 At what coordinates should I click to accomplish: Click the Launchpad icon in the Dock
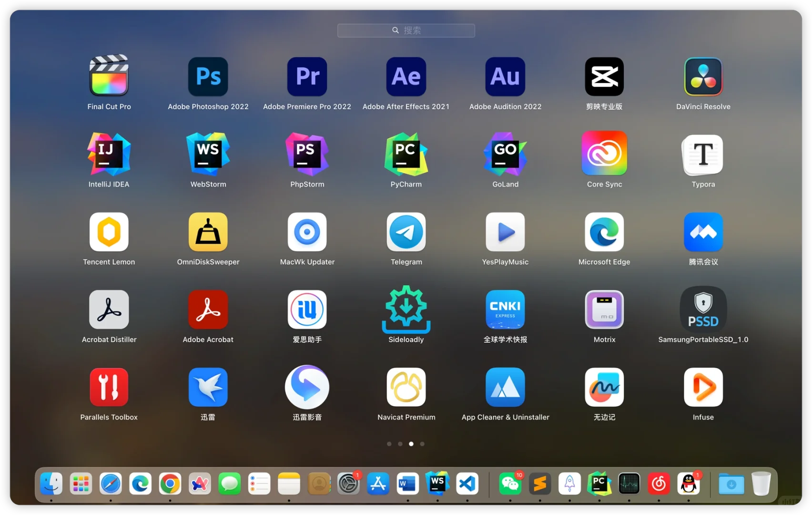[81, 484]
